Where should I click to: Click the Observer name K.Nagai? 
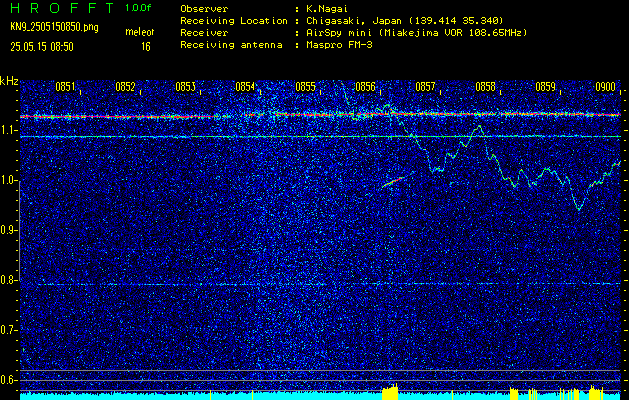coord(325,8)
